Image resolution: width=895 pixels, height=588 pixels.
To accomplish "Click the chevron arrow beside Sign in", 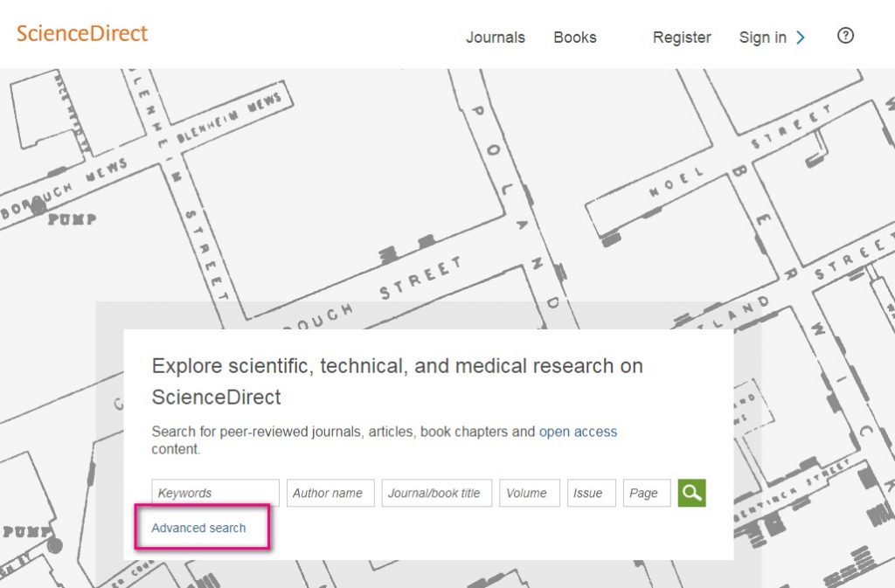I will (x=801, y=38).
